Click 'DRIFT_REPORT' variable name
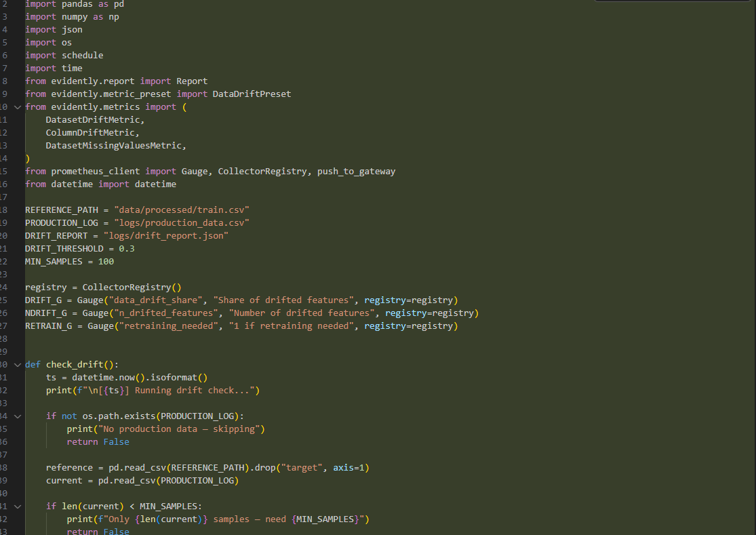 [x=56, y=236]
